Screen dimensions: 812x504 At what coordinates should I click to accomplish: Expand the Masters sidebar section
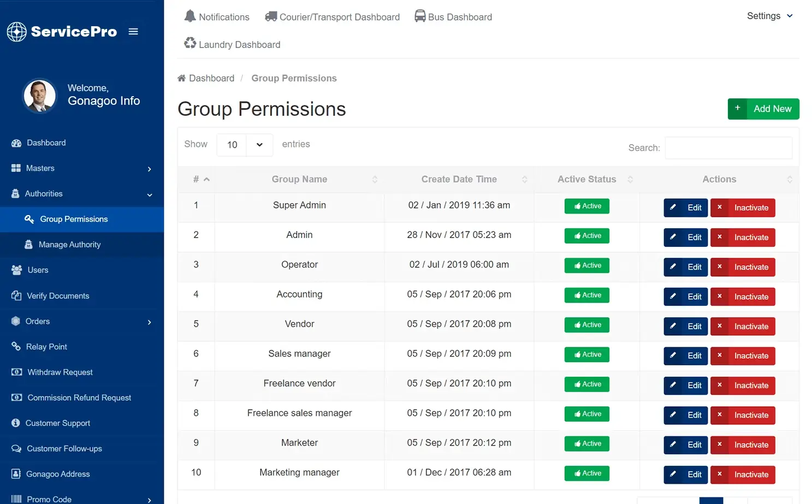pyautogui.click(x=40, y=168)
